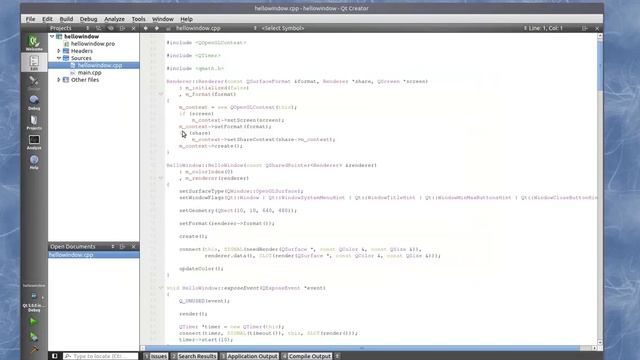The image size is (640, 360).
Task: Click the Line 1, Col 1 indicator
Action: 546,28
